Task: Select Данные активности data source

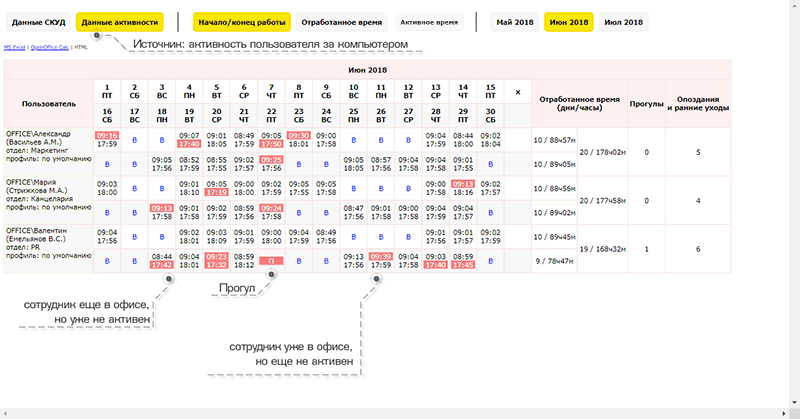Action: 120,22
